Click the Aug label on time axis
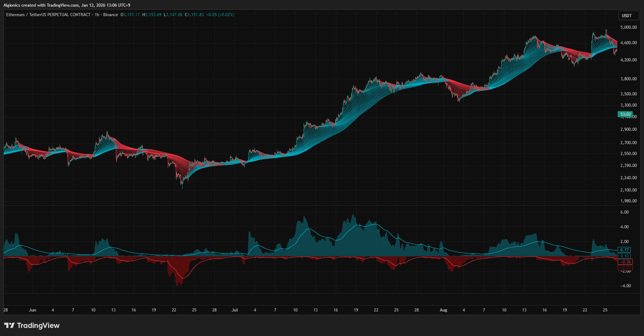Screen dimensions: 644x336 [444, 310]
